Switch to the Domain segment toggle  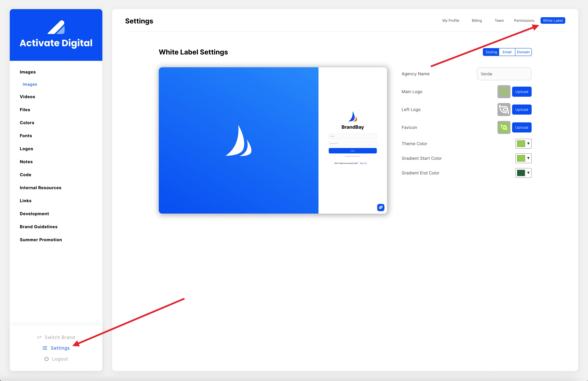pyautogui.click(x=523, y=52)
